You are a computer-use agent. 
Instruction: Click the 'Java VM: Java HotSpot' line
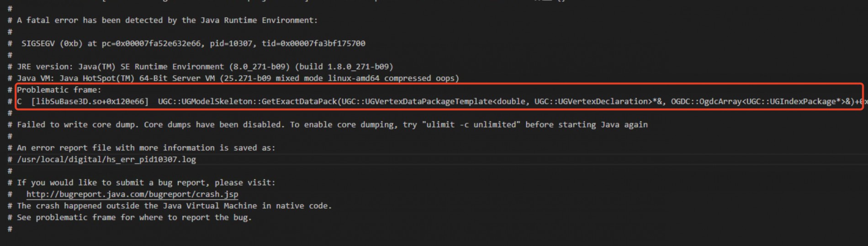[x=238, y=78]
